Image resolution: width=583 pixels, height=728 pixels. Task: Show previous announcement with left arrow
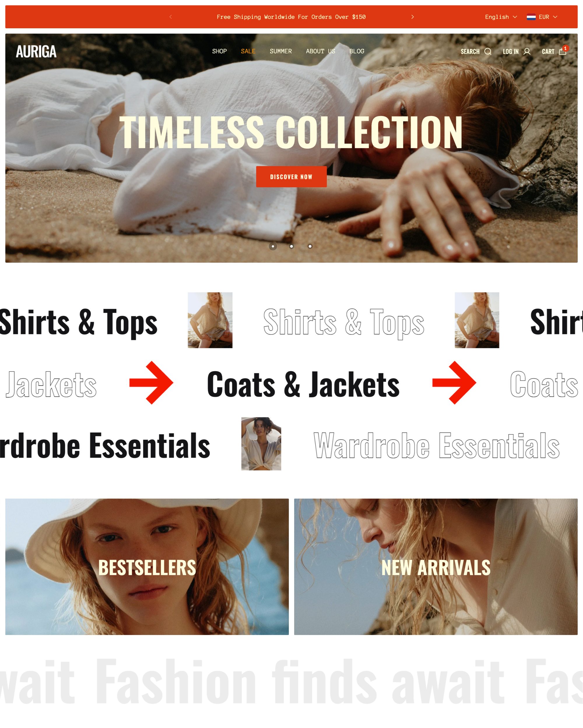coord(170,17)
